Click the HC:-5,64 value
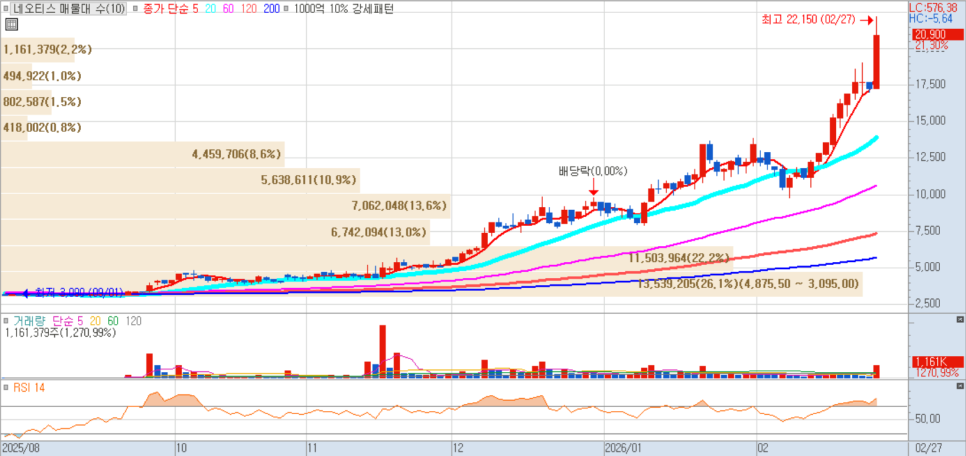The height and width of the screenshot is (456, 966). [933, 18]
